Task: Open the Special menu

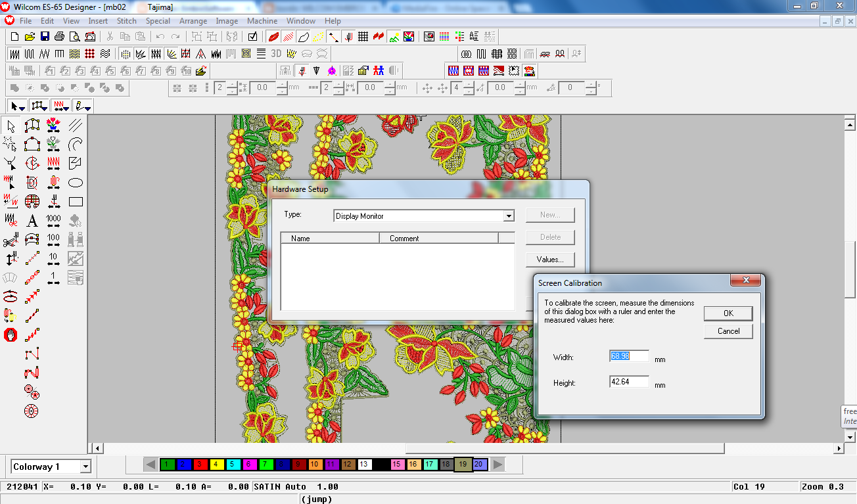Action: pyautogui.click(x=158, y=21)
